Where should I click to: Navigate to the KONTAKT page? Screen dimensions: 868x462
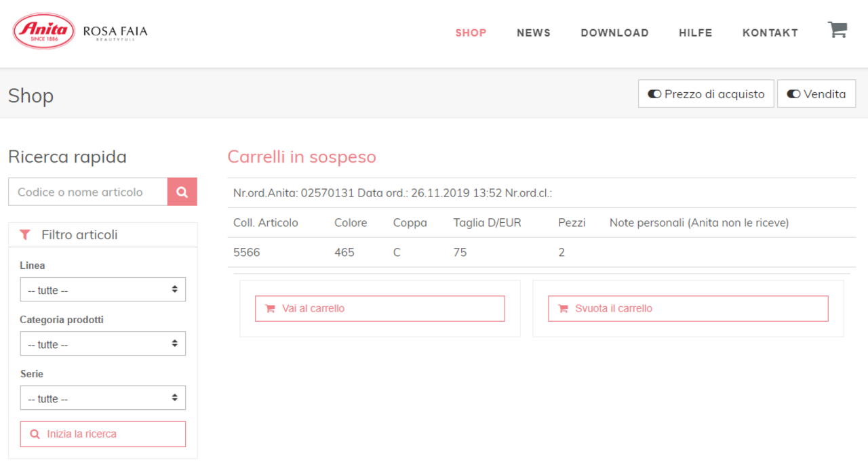770,33
